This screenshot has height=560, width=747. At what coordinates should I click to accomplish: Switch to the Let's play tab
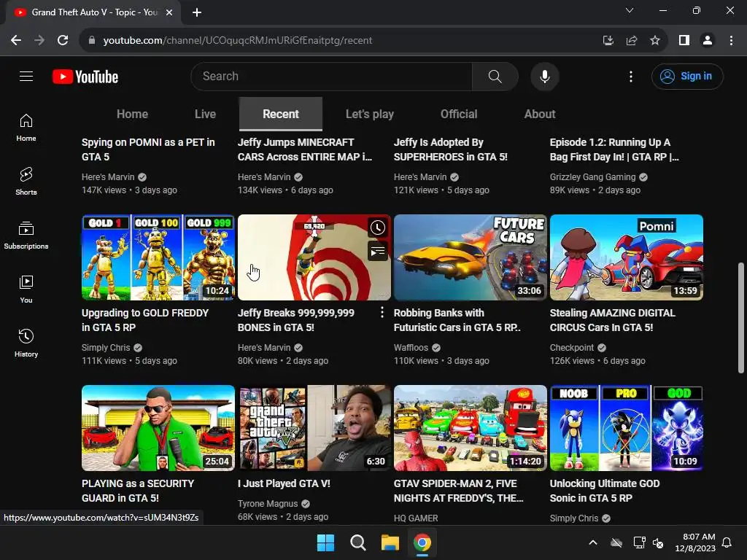tap(370, 114)
